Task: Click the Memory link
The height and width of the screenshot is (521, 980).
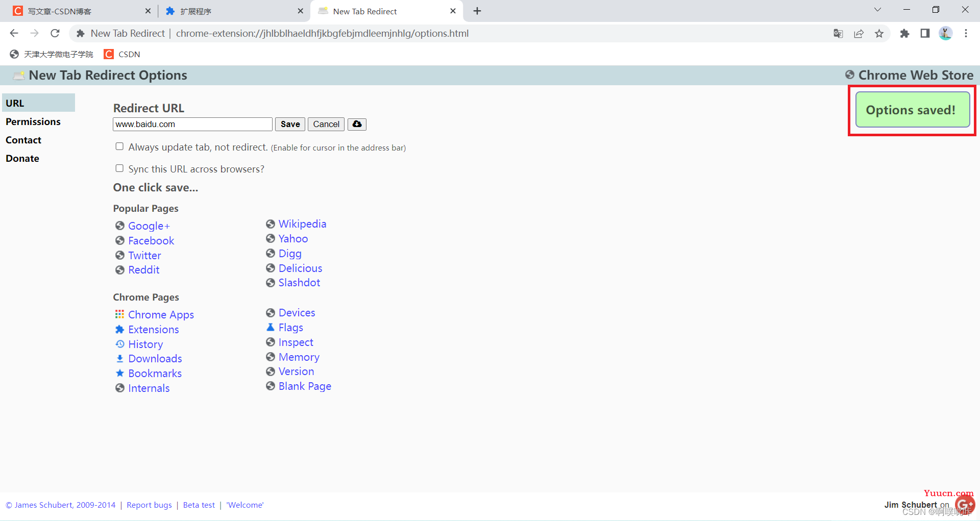Action: pos(299,357)
